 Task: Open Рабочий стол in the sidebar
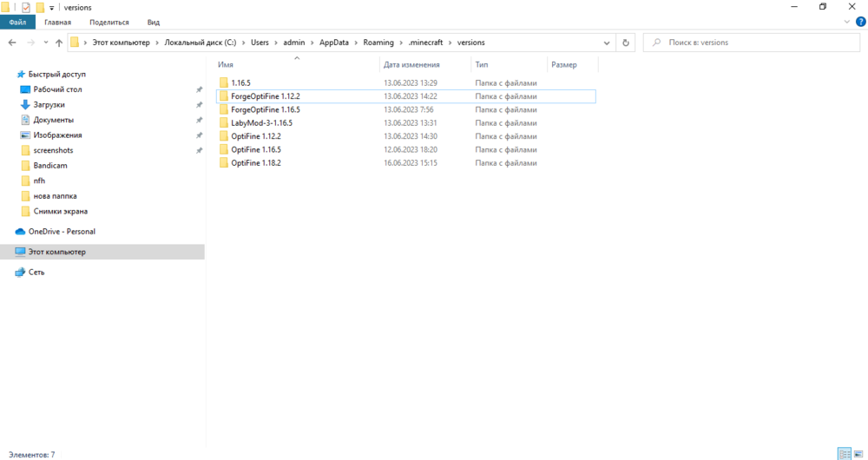57,89
